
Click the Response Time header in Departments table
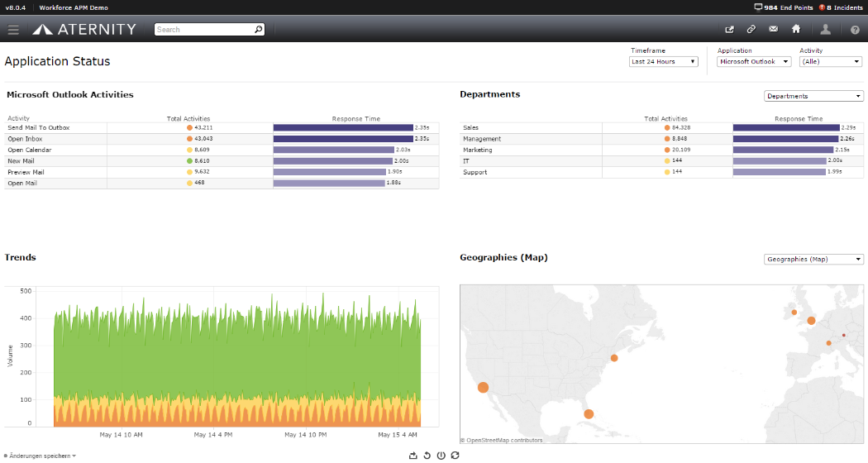click(x=799, y=118)
